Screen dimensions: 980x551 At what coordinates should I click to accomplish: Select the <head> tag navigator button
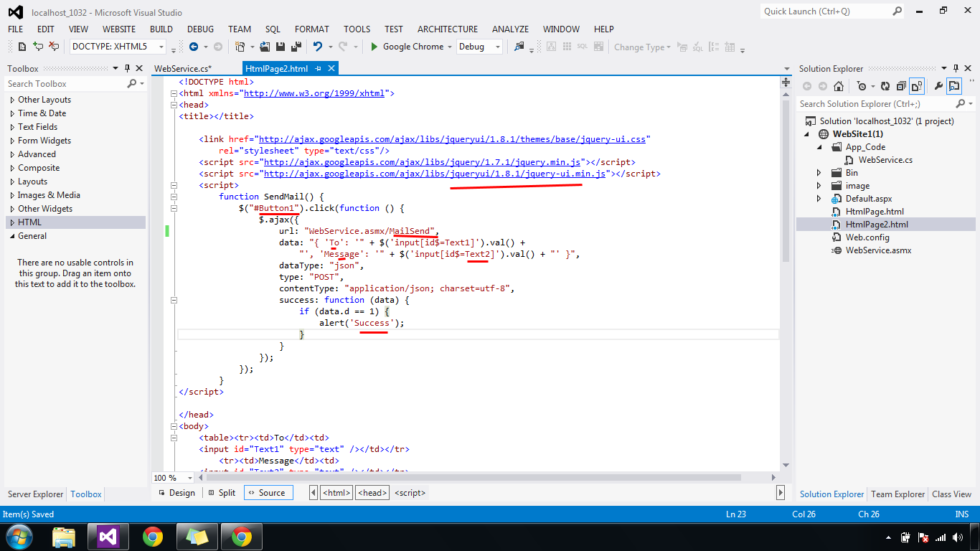coord(373,493)
